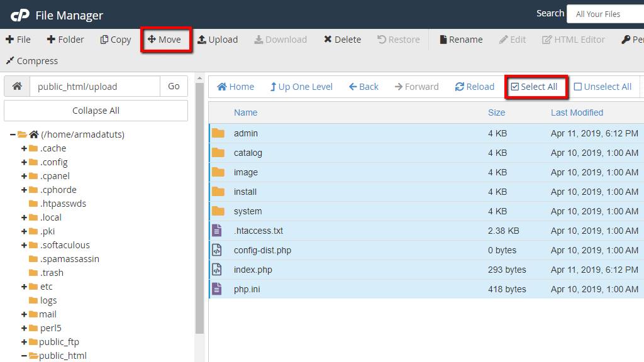Navigate using the Home breadcrumb icon
The image size is (644, 362).
pyautogui.click(x=235, y=86)
